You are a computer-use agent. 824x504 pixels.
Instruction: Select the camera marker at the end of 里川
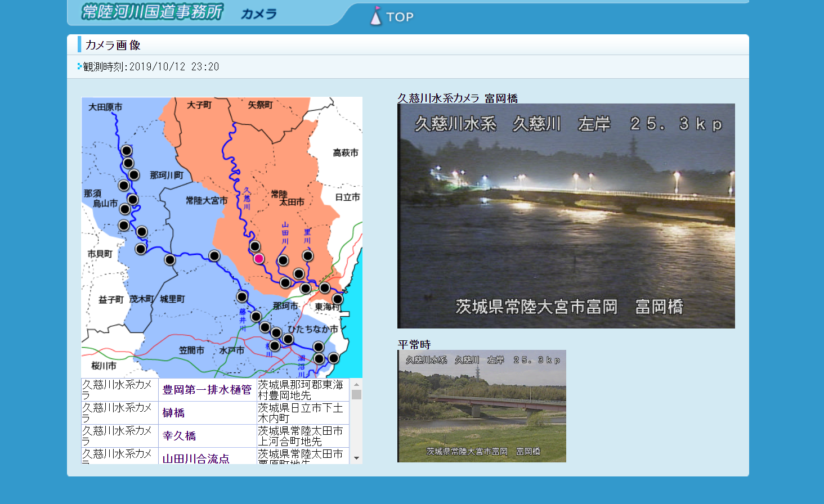point(308,256)
